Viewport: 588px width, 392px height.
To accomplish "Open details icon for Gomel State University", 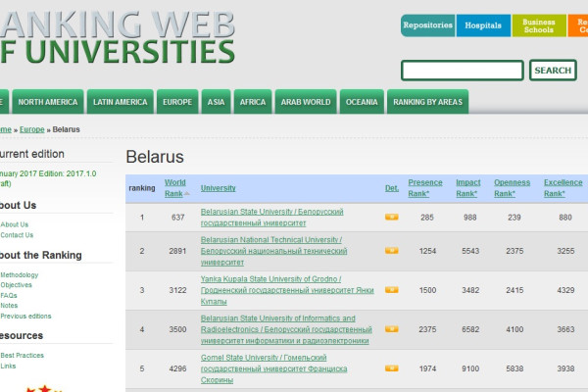I will tap(391, 368).
